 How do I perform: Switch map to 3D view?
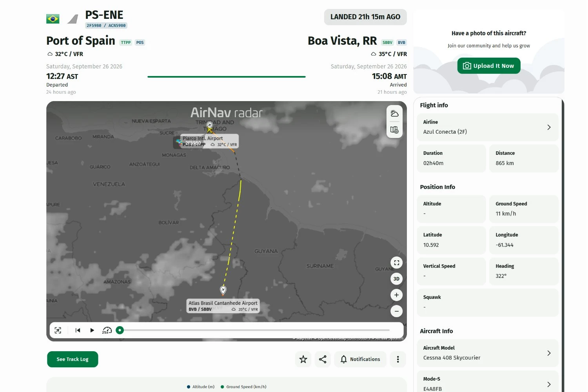(x=396, y=279)
